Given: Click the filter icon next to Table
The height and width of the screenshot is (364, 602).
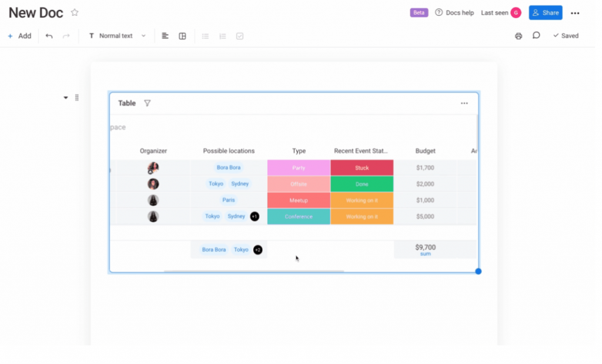Looking at the screenshot, I should pos(147,103).
